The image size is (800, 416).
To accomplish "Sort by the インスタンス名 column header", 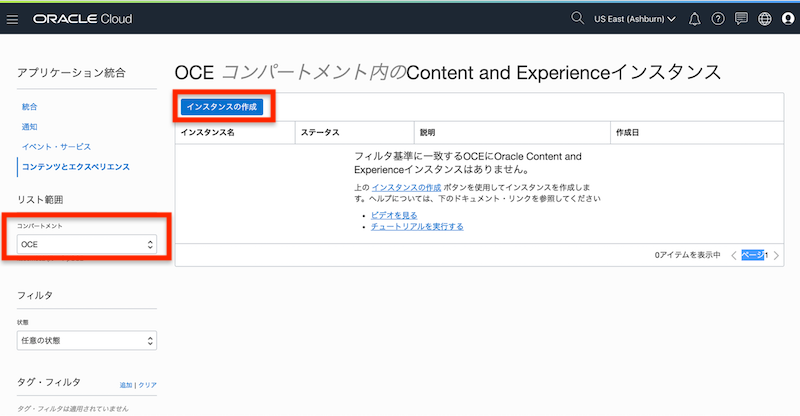I will pyautogui.click(x=208, y=132).
